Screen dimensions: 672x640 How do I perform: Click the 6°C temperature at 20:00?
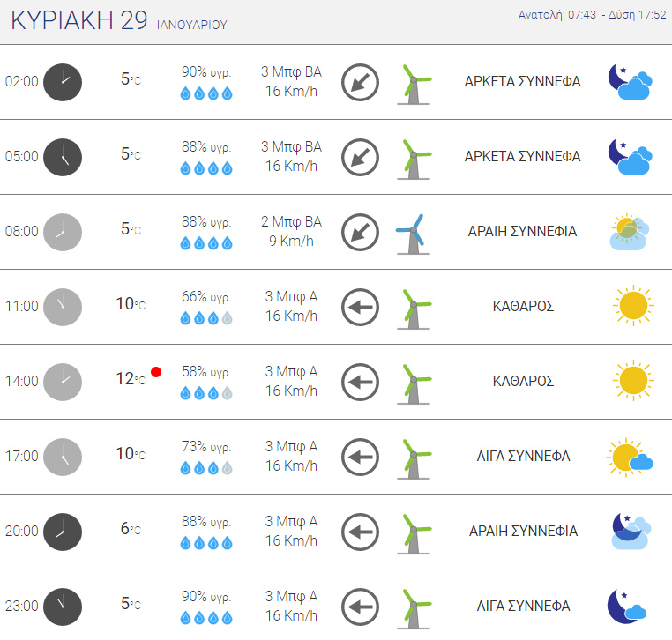click(131, 529)
